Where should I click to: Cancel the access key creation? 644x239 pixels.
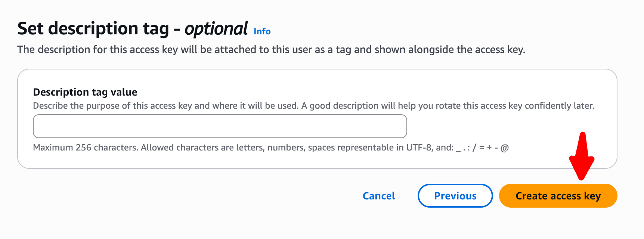click(378, 196)
